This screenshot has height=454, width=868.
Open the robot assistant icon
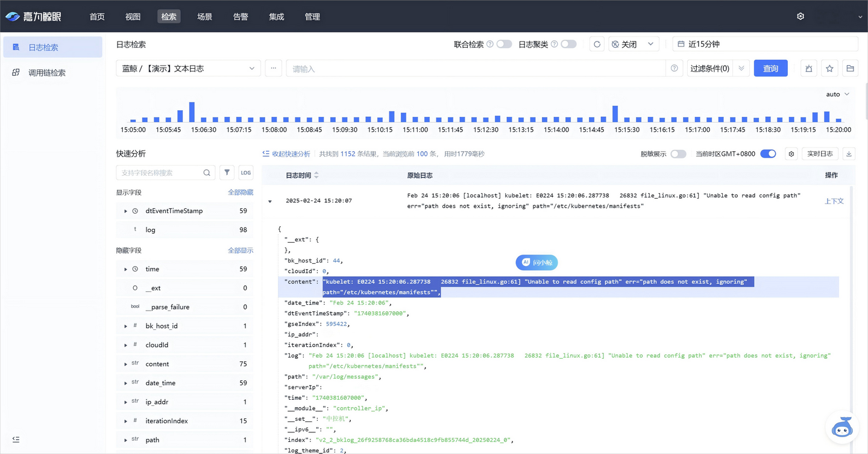[x=841, y=427]
